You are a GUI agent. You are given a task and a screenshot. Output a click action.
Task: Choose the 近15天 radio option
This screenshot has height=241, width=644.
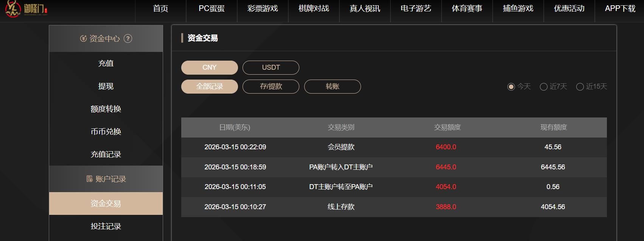[x=580, y=87]
